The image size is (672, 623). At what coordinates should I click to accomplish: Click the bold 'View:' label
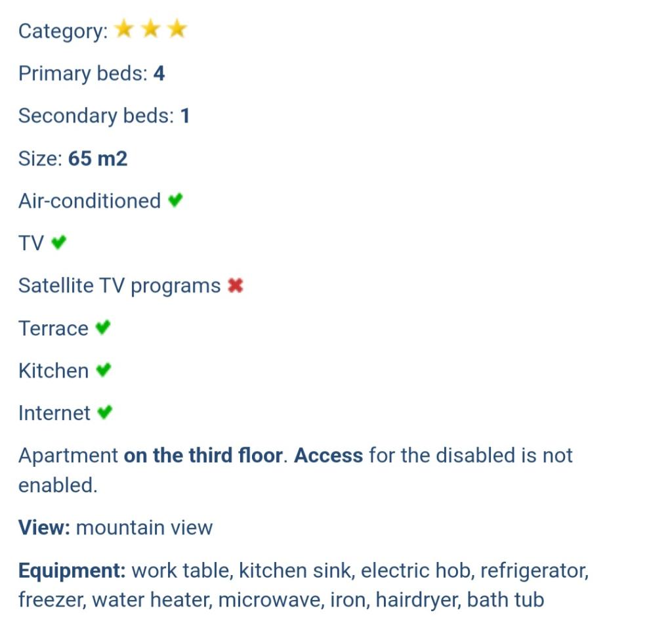pyautogui.click(x=44, y=528)
